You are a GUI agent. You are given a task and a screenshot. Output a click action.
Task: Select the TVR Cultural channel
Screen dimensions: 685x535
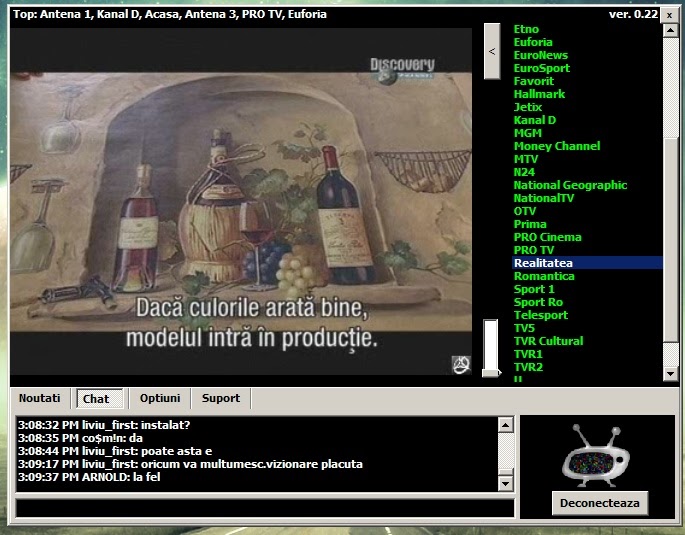[548, 341]
